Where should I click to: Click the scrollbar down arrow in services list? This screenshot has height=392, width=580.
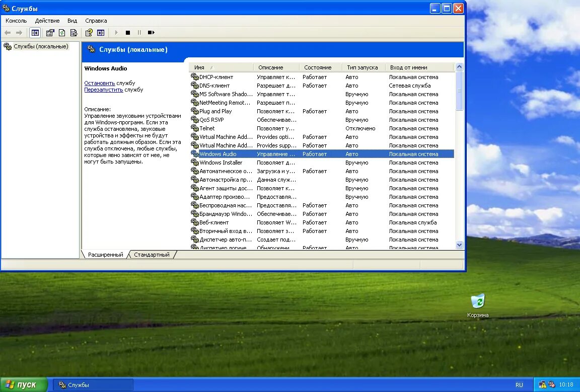coord(459,245)
